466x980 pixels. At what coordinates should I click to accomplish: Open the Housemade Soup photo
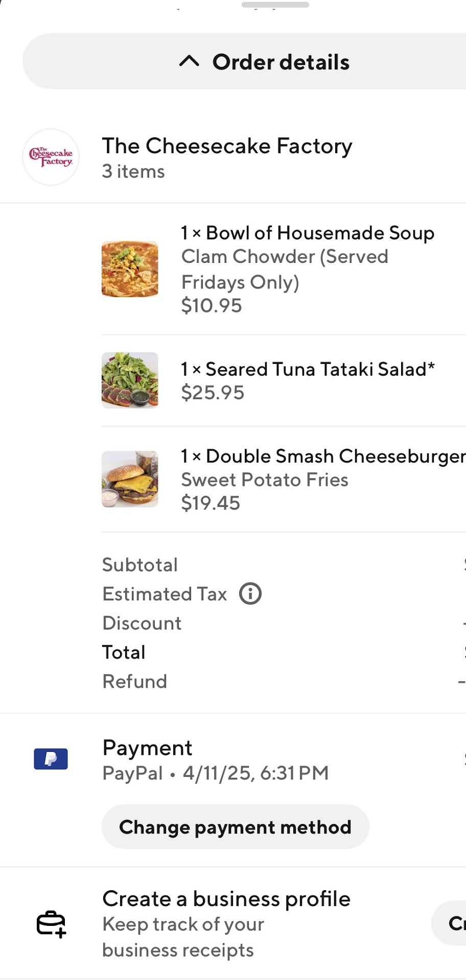click(130, 269)
